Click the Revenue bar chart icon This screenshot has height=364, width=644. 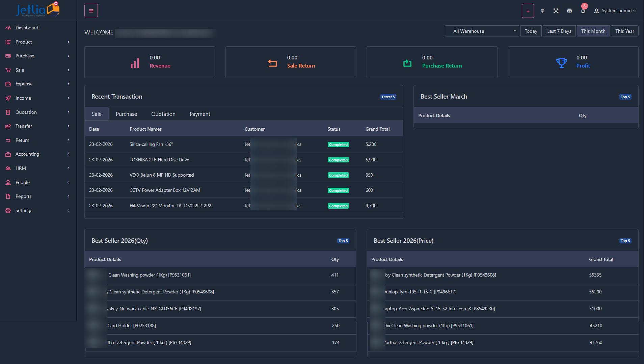(135, 63)
